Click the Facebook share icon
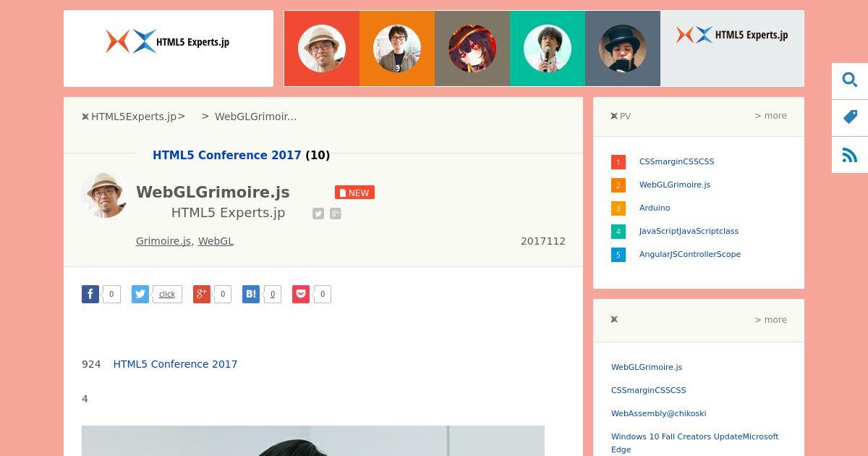Image resolution: width=868 pixels, height=456 pixels. 90,294
